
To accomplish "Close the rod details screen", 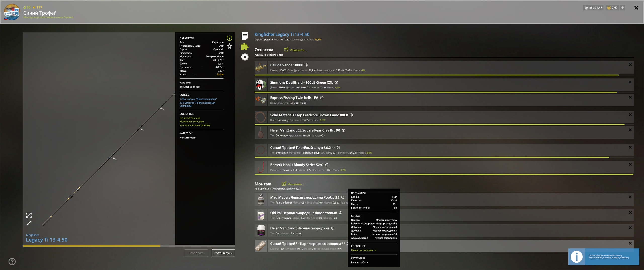I will coord(636,8).
